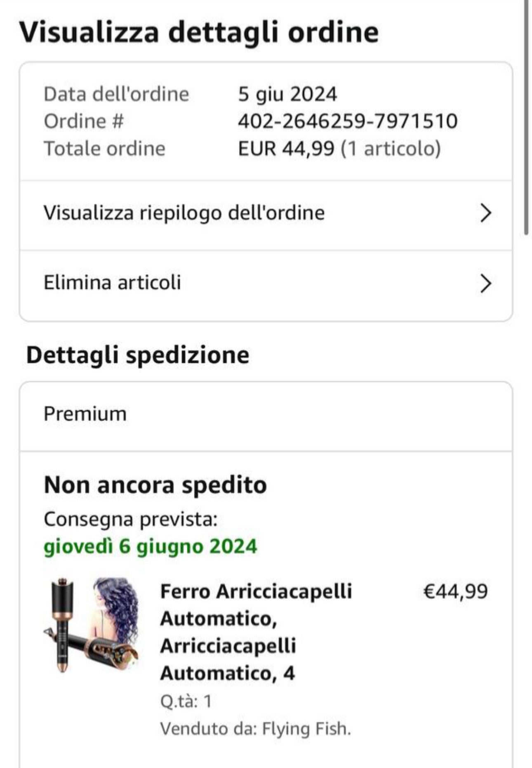This screenshot has width=532, height=768.
Task: Click the Dettagli spedizione section heading
Action: (x=138, y=355)
